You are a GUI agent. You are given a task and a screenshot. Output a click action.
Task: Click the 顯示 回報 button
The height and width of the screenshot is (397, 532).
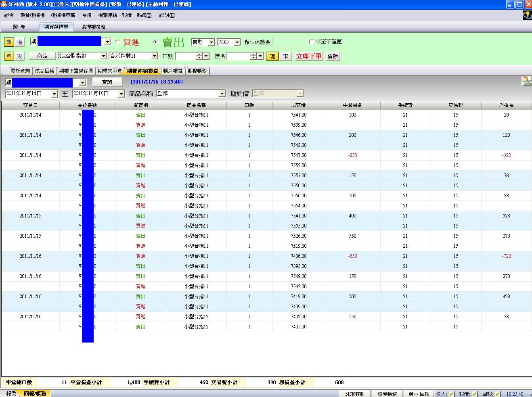419,394
